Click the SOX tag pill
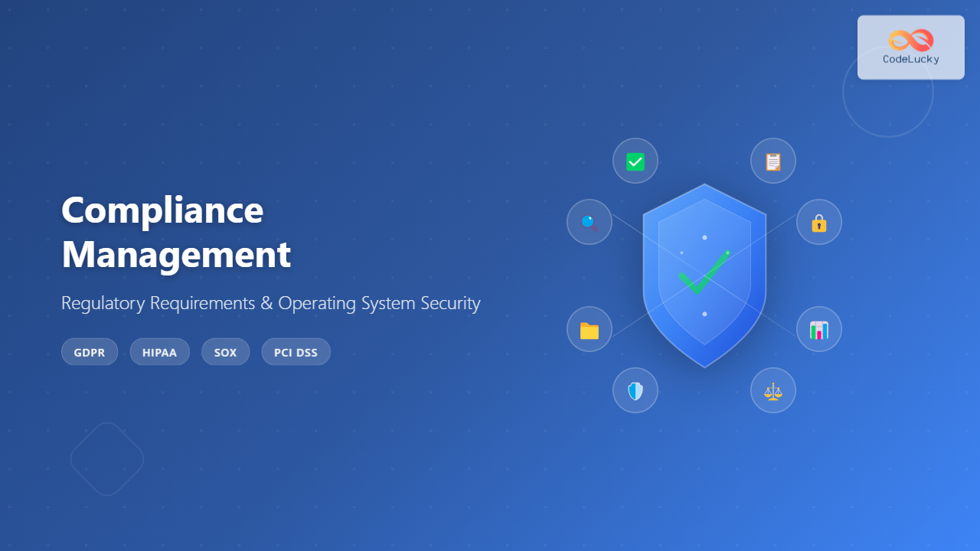 click(x=225, y=353)
